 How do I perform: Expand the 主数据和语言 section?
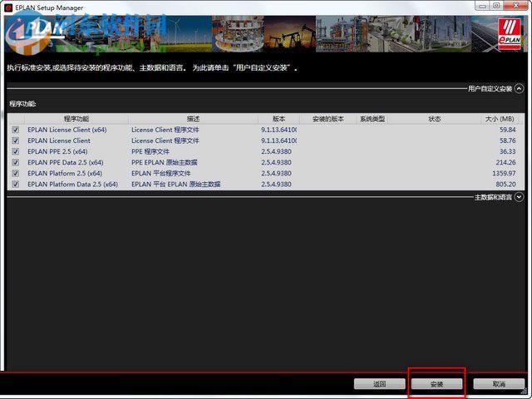click(x=519, y=197)
